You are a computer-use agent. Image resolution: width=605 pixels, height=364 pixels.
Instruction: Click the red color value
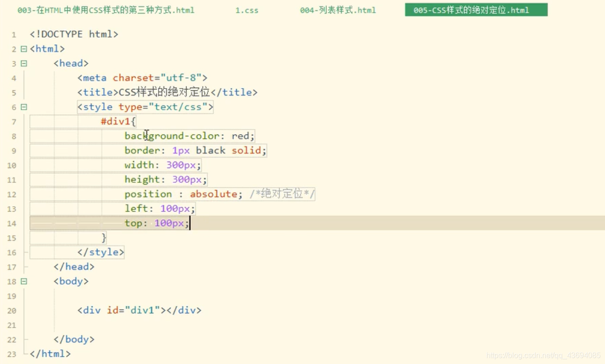[x=240, y=136]
